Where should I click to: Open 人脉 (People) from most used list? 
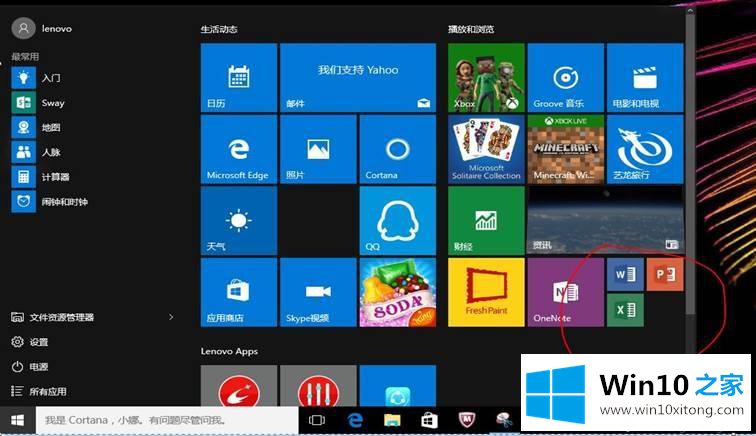(37, 152)
